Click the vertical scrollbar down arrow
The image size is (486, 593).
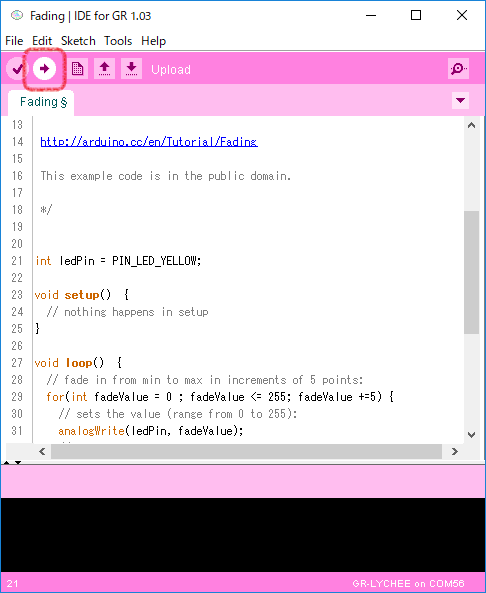(471, 435)
